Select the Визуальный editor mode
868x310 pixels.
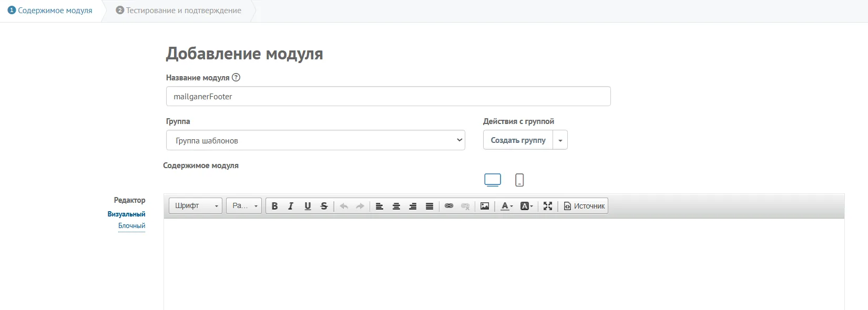126,214
